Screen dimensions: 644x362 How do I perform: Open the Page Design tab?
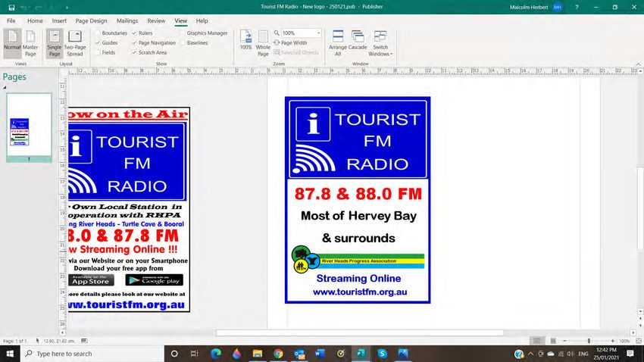point(91,20)
